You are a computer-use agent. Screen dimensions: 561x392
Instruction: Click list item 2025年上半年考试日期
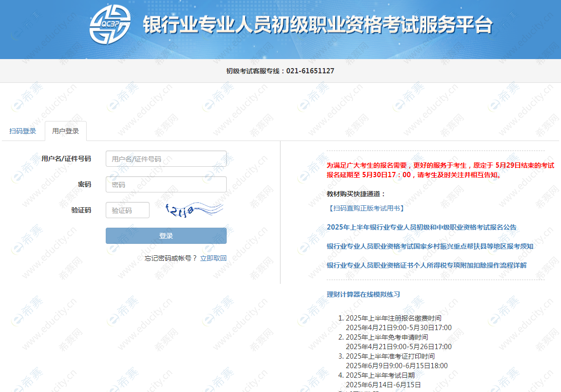point(381,375)
